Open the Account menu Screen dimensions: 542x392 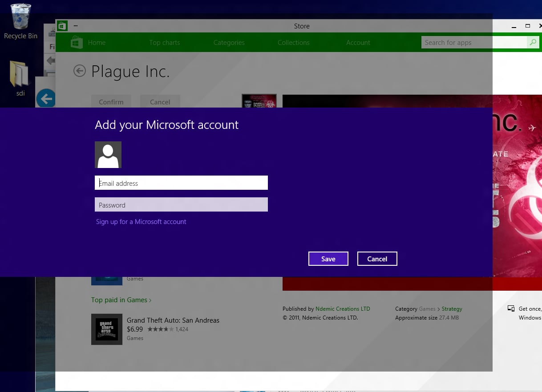(358, 43)
